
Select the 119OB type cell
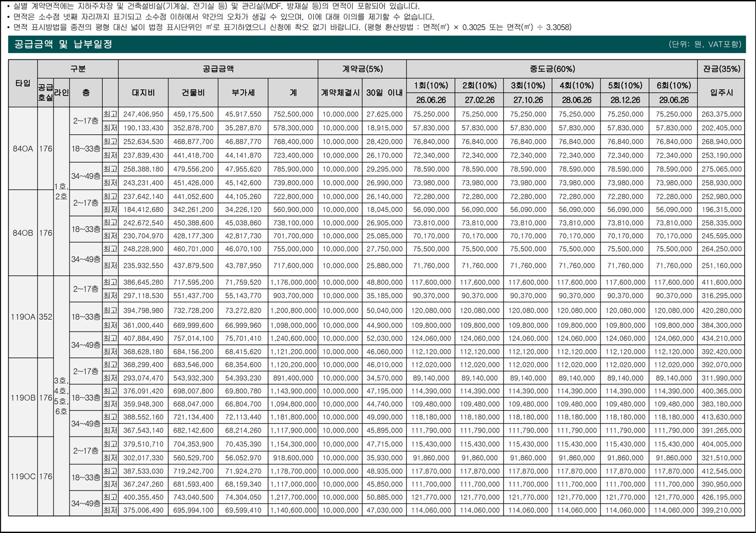[23, 398]
